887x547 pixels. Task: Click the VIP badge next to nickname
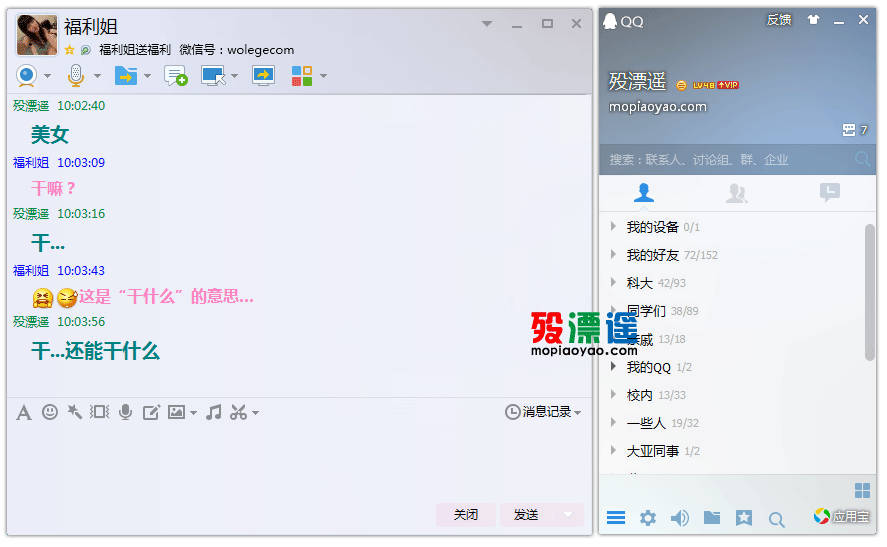(727, 85)
